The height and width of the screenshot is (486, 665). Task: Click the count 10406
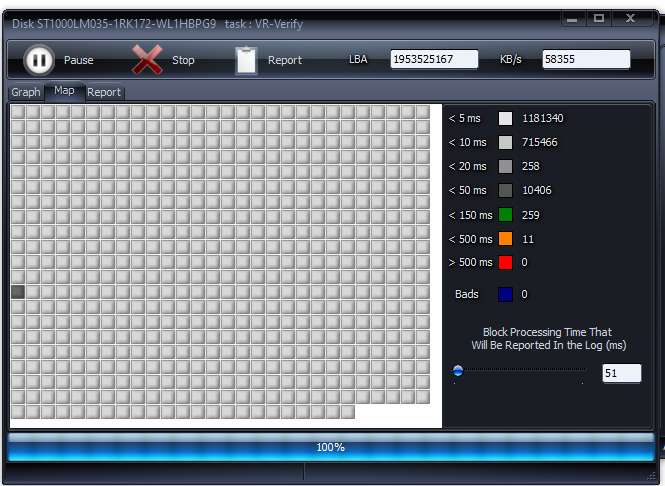[x=537, y=190]
